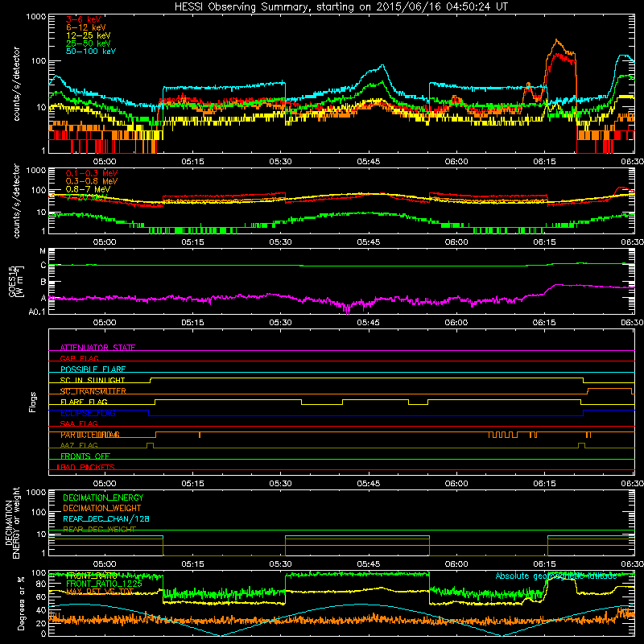Click the 05:45 tick below the keV panel
The height and width of the screenshot is (644, 644).
(x=369, y=162)
